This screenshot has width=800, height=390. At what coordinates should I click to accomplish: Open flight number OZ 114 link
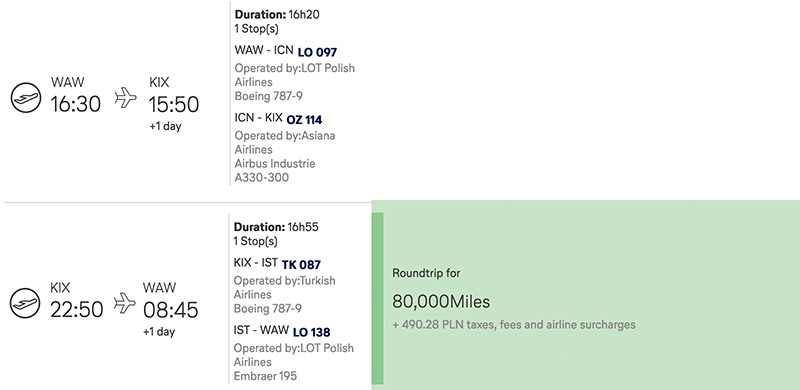pyautogui.click(x=304, y=120)
